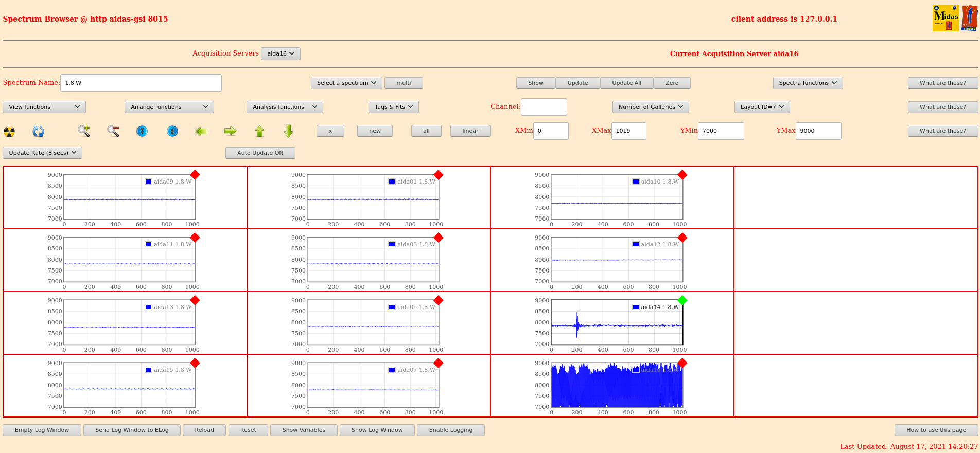Zoom in with the magnifier plus icon
Screen dimensions: 980x453
click(x=84, y=131)
